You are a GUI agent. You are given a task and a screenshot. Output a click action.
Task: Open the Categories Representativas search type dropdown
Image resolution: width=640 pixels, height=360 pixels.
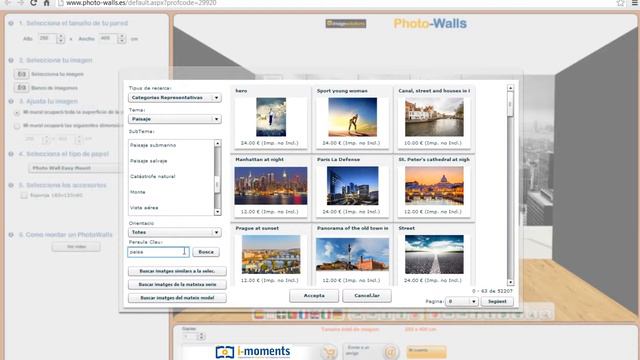[175, 98]
